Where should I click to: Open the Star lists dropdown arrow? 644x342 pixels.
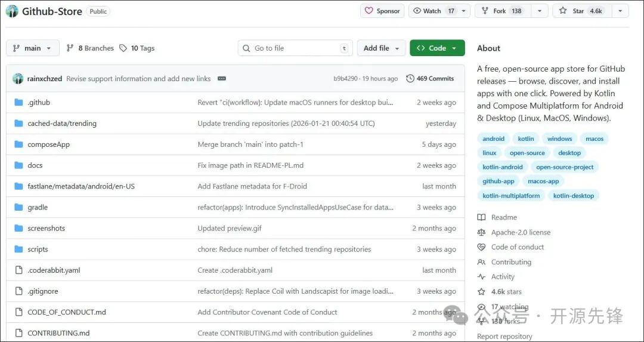click(620, 11)
